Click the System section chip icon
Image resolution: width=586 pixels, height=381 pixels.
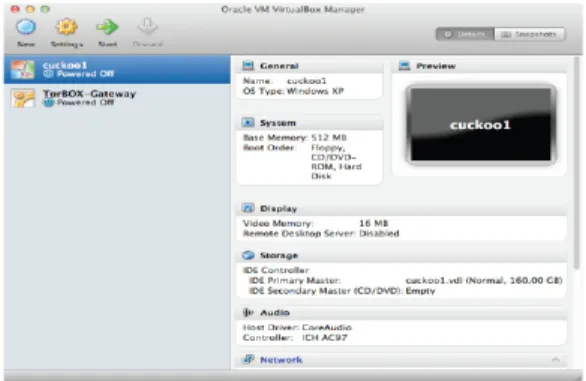[248, 123]
